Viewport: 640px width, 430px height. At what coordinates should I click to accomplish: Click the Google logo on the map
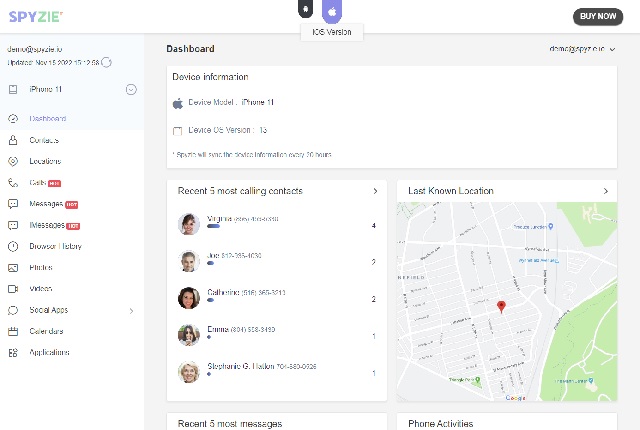coord(516,398)
